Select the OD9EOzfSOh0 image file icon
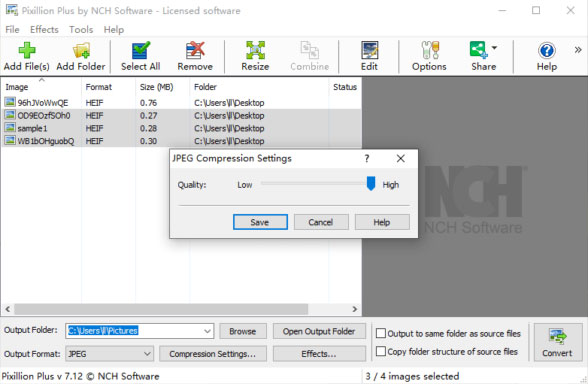 (x=10, y=115)
